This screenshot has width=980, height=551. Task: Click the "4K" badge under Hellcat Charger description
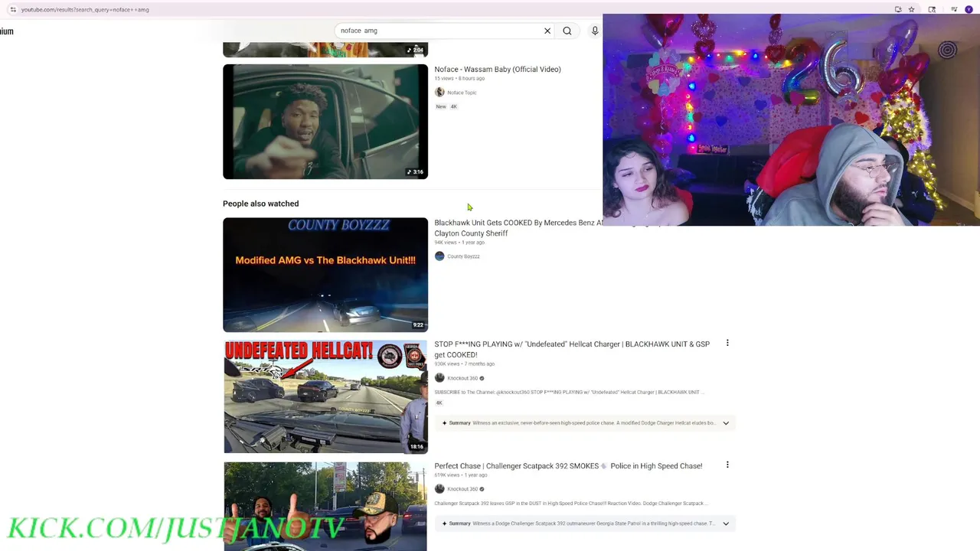coord(439,403)
